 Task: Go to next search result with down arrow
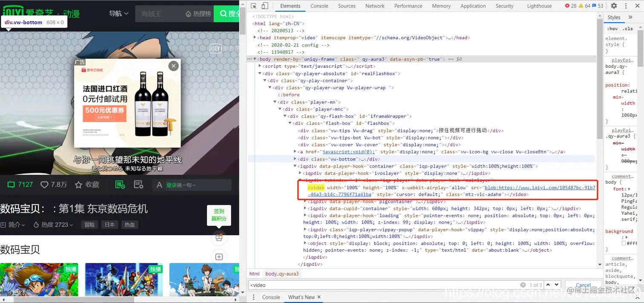(557, 285)
